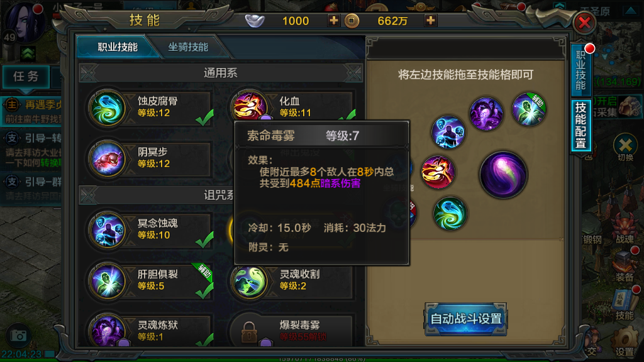
Task: Add gold coins with plus button
Action: coord(430,20)
